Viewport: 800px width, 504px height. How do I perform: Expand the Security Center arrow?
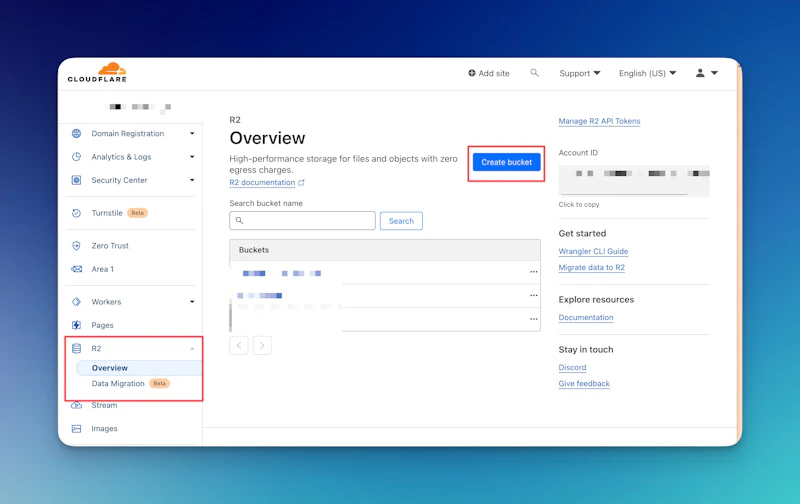192,180
